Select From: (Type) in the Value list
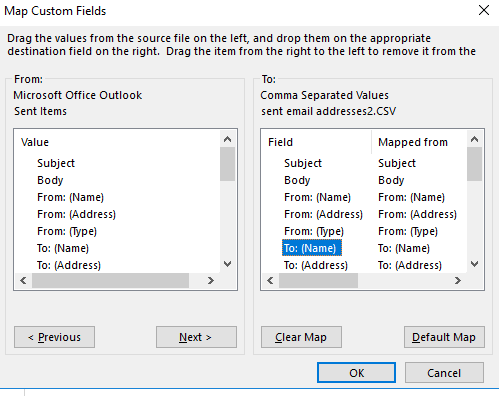This screenshot has height=396, width=499. [67, 231]
